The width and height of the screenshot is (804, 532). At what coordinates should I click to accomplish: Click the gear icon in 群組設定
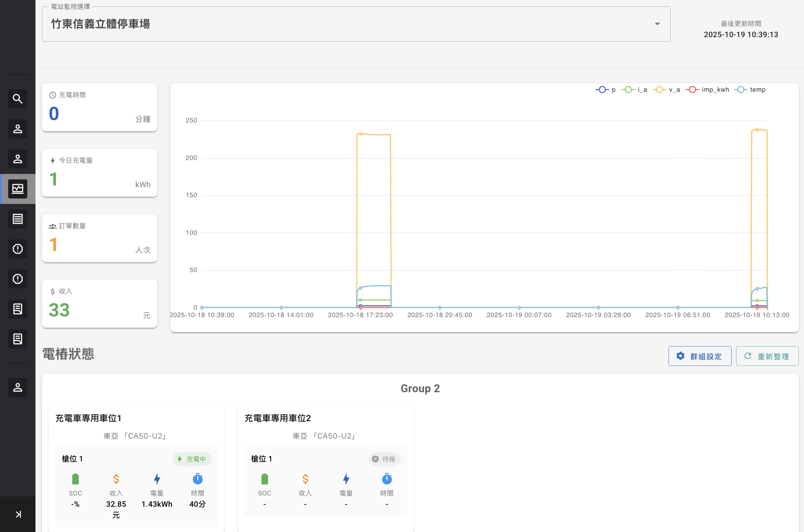pyautogui.click(x=680, y=356)
